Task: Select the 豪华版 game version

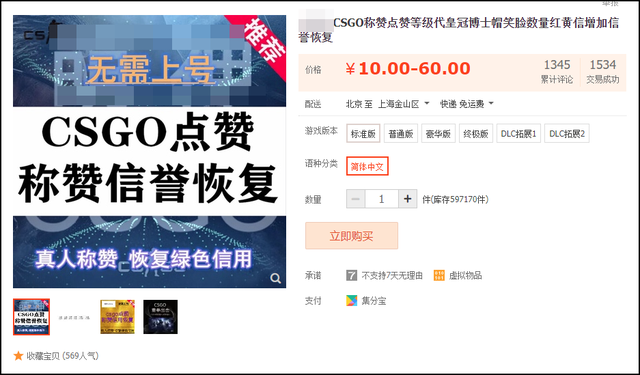Action: click(438, 133)
